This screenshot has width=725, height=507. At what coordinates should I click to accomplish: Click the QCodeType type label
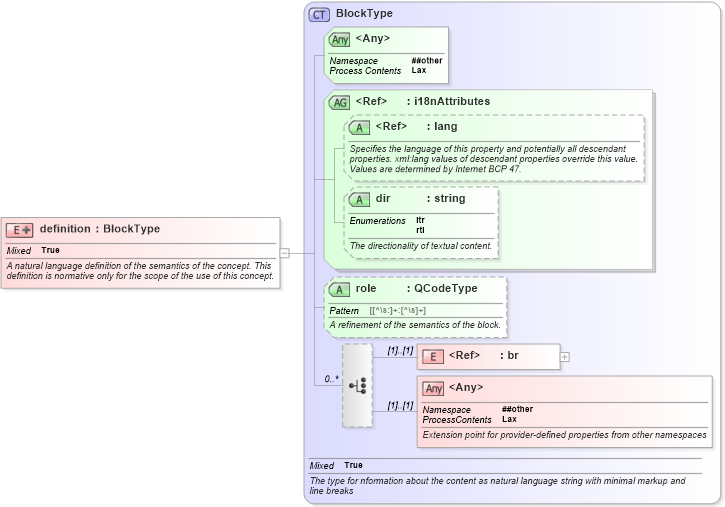pos(442,288)
